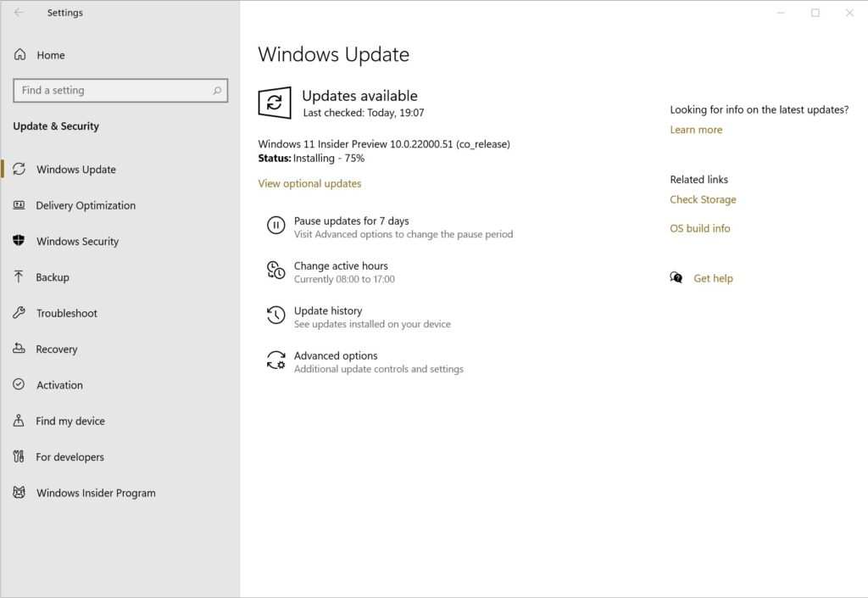Click the Windows Security shield icon
This screenshot has height=598, width=868.
click(19, 241)
